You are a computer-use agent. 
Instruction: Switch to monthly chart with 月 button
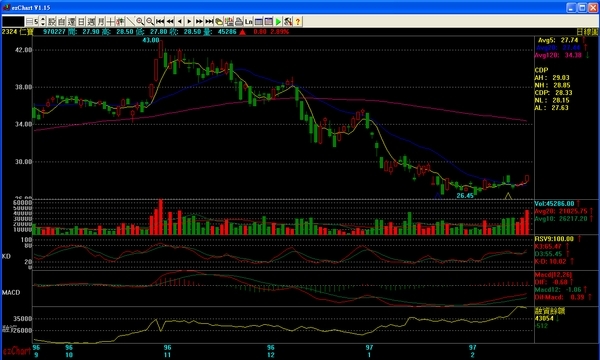click(x=101, y=21)
